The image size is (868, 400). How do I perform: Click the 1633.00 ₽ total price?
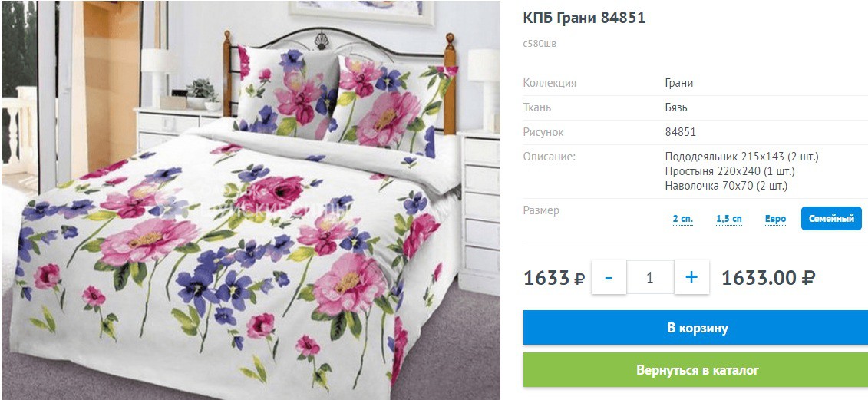click(769, 278)
